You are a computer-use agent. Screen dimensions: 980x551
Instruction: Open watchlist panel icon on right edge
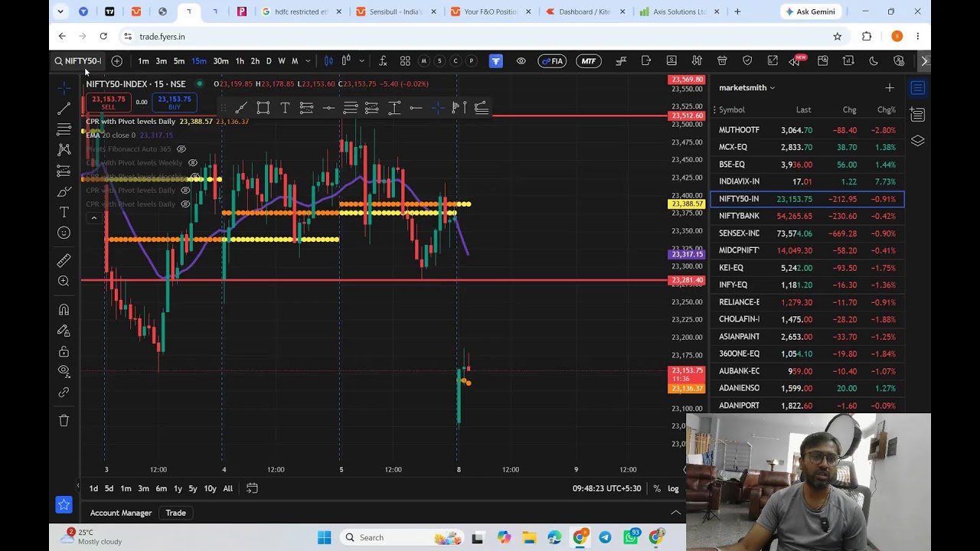(x=917, y=89)
